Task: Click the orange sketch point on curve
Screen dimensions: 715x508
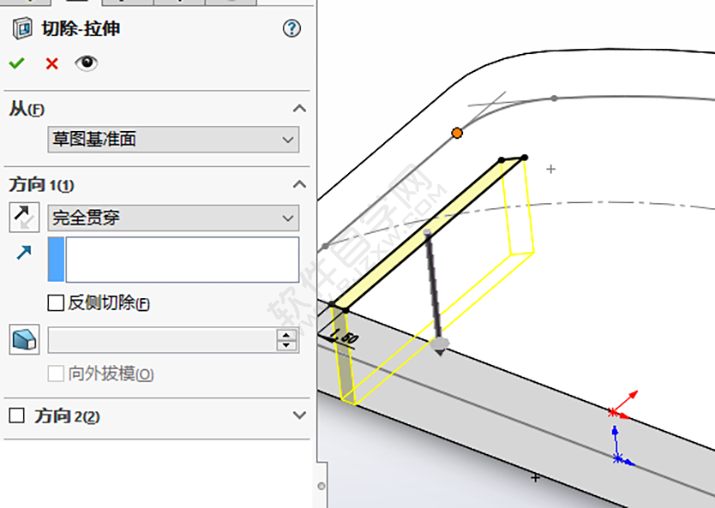Action: (x=457, y=133)
